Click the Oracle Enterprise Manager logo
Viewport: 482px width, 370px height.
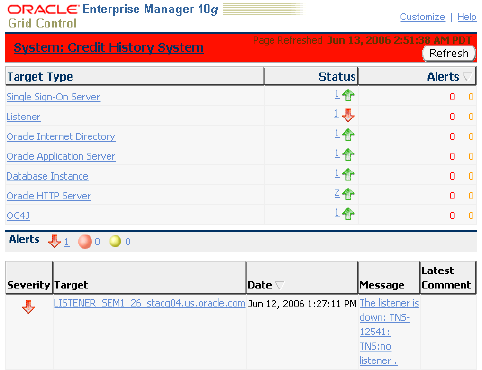tap(113, 16)
